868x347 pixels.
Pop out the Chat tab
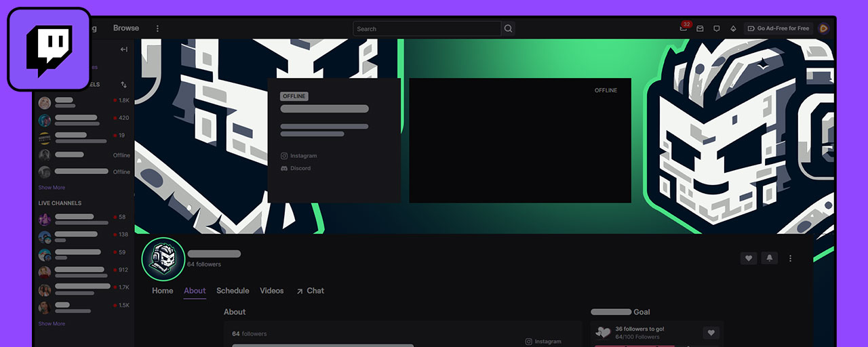click(x=310, y=291)
